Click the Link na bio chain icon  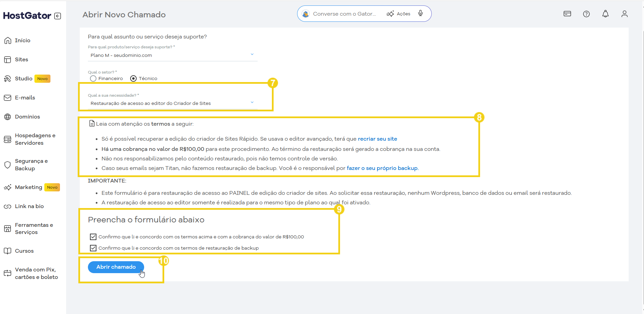tap(7, 206)
